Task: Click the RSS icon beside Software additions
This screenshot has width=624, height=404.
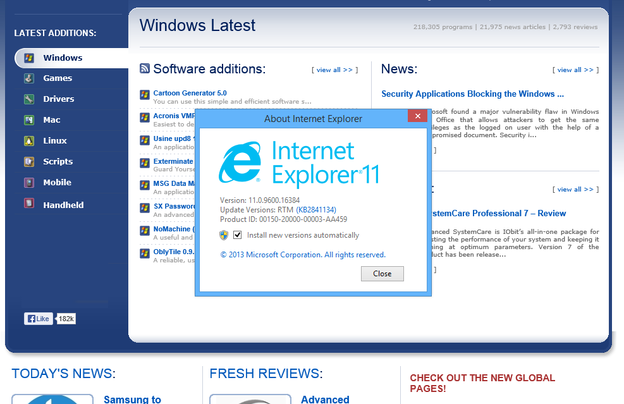Action: (145, 69)
